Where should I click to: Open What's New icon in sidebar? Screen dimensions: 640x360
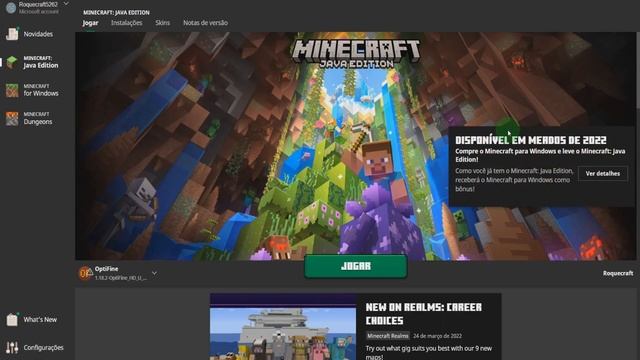[12, 319]
